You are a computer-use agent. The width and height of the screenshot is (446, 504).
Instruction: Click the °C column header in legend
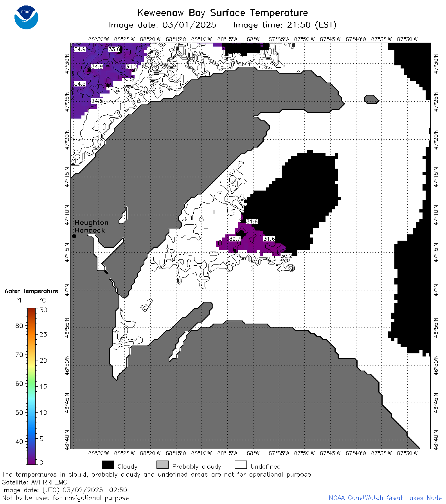(43, 300)
